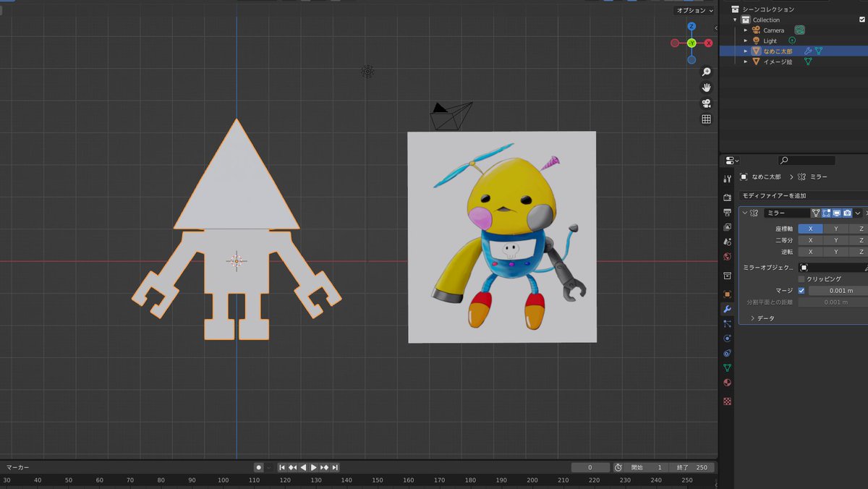Open the マーカー timeline menu
The image size is (868, 489).
[18, 467]
